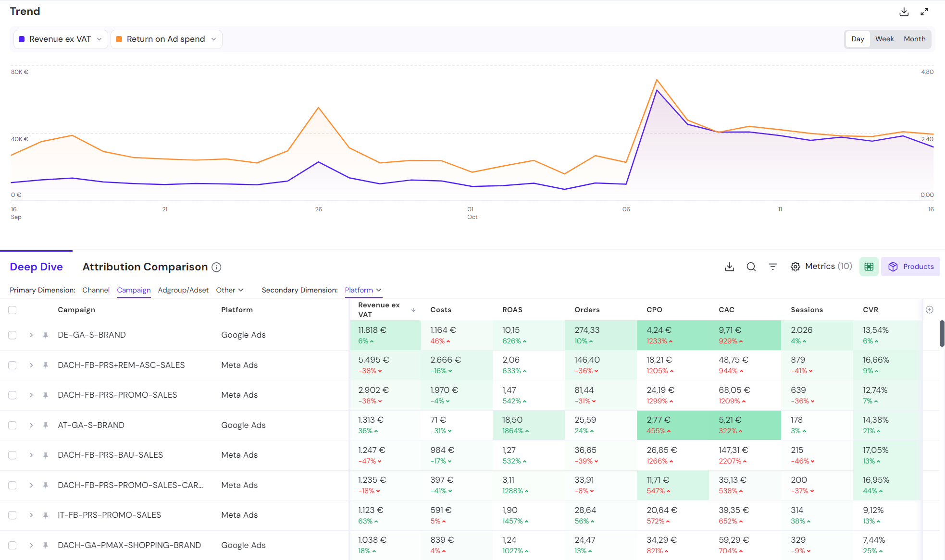The image size is (945, 560).
Task: Open the Return on Ad spend dropdown
Action: [x=213, y=39]
